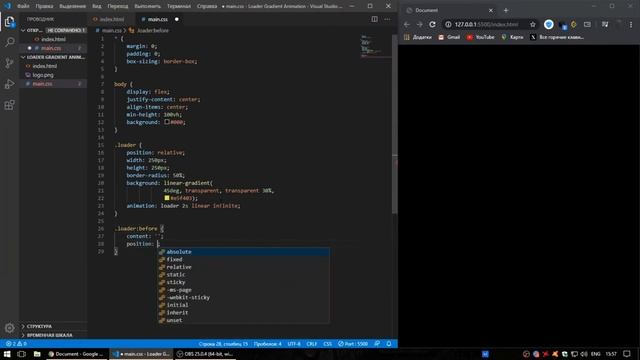The width and height of the screenshot is (640, 360).
Task: Click the Go Live Port: 5500 status item
Action: [x=353, y=344]
